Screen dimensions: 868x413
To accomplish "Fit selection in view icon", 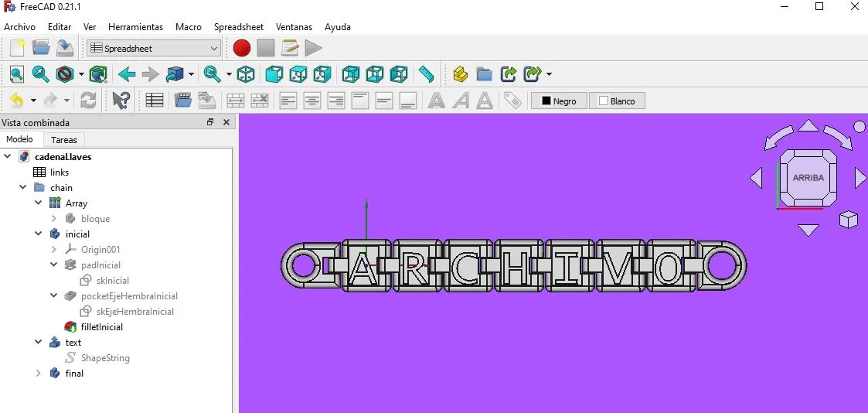I will point(40,73).
